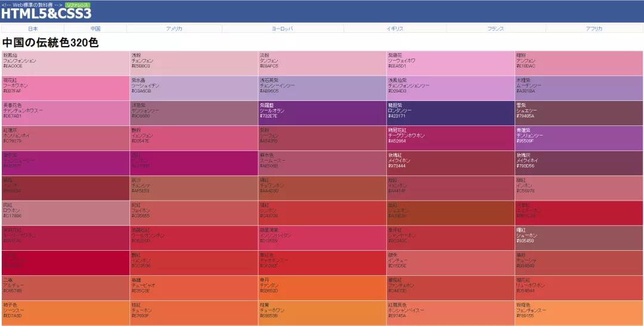Click the #973444 玫瑰紅 color swatch

point(451,163)
